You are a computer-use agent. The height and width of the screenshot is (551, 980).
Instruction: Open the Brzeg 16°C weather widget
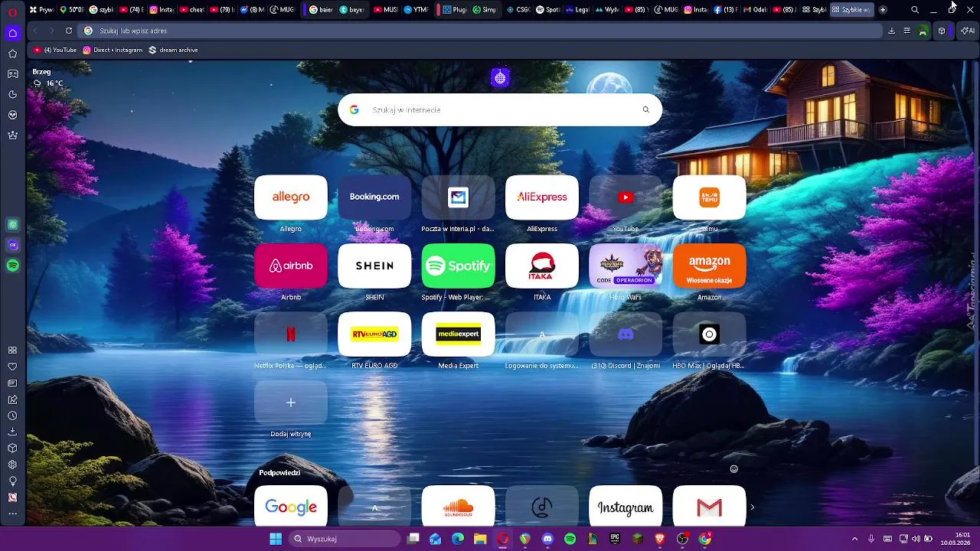[47, 77]
